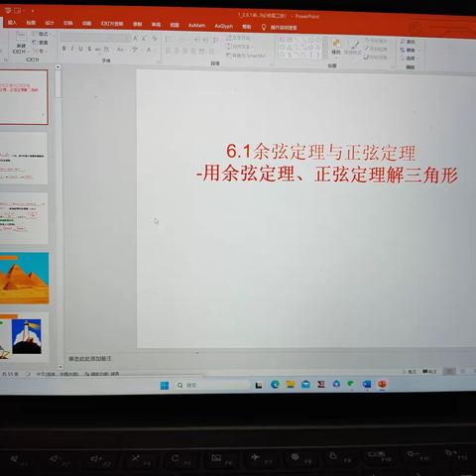Click the bullets list icon
Image resolution: width=476 pixels, height=476 pixels.
(169, 40)
